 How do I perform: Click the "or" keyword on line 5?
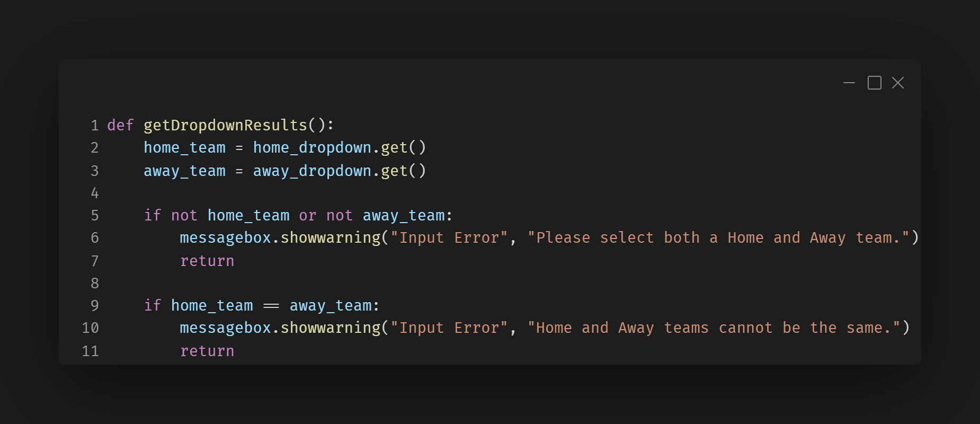click(307, 216)
